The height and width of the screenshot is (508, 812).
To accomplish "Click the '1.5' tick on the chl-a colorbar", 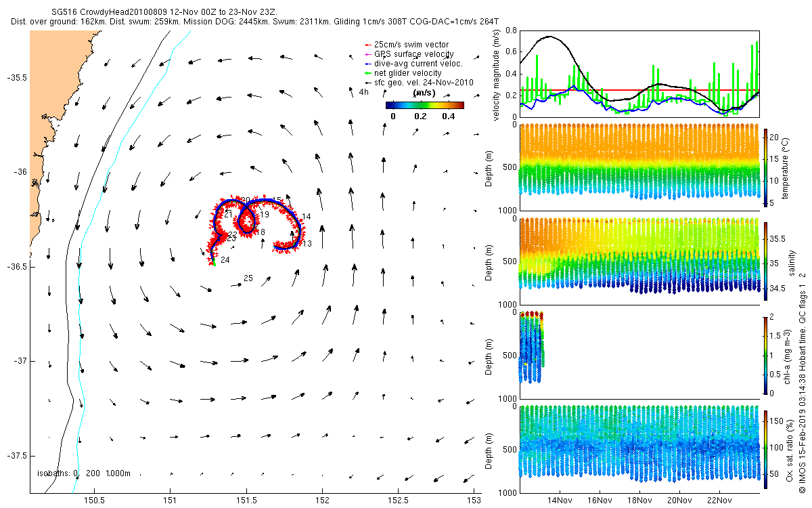I will (776, 335).
